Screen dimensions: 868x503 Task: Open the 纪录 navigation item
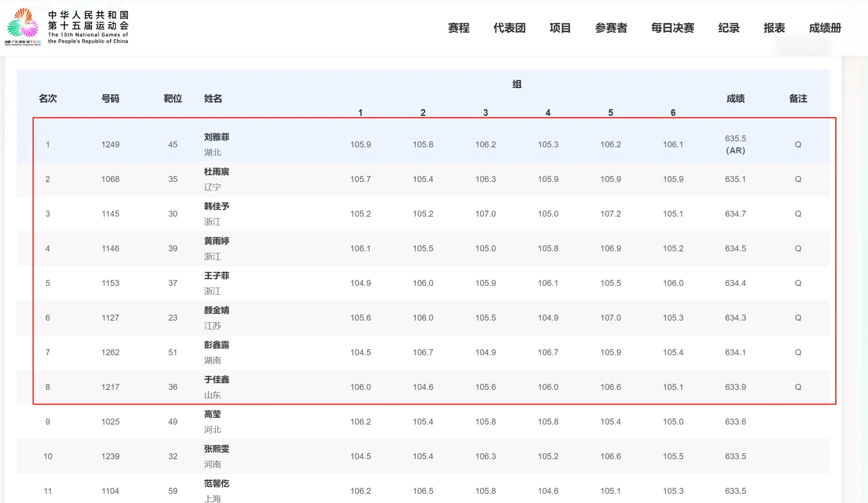729,28
